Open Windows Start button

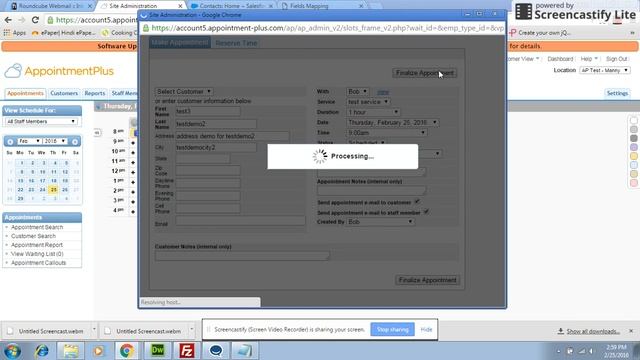(12, 351)
